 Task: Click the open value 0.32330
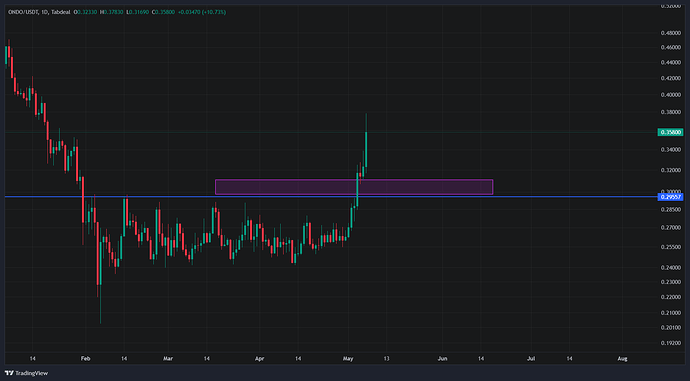click(88, 12)
